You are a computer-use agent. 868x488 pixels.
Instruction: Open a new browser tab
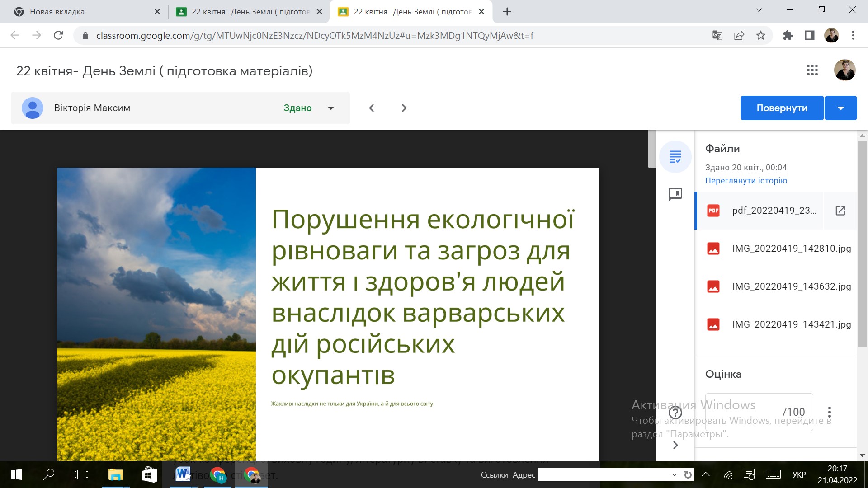click(507, 12)
